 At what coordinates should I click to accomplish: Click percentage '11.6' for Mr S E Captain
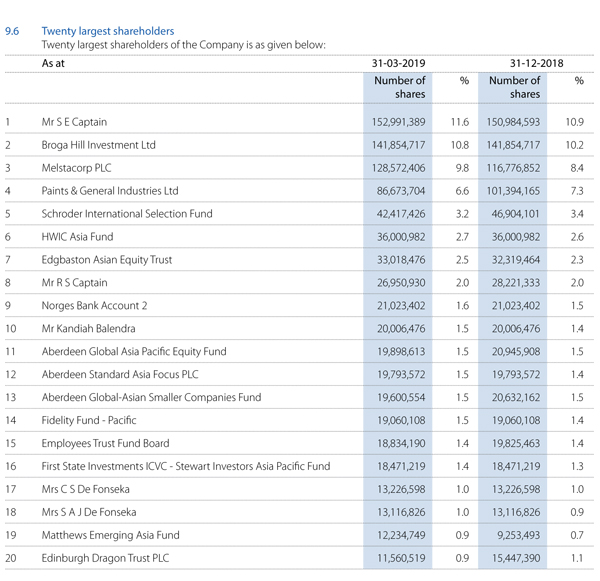click(460, 122)
